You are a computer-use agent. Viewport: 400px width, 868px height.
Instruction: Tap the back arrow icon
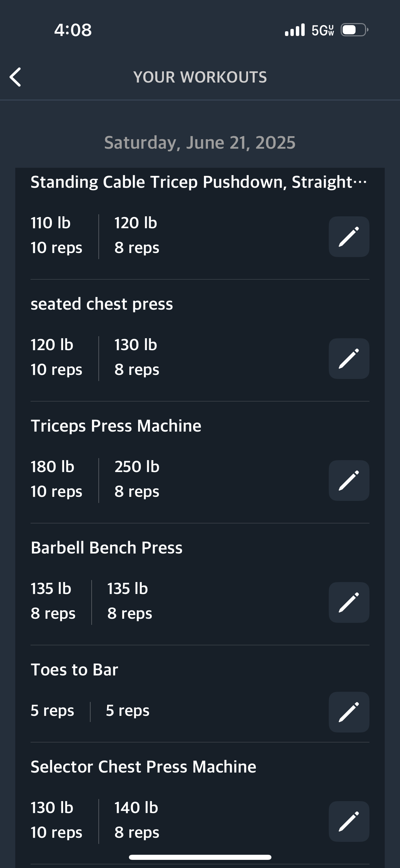[15, 77]
